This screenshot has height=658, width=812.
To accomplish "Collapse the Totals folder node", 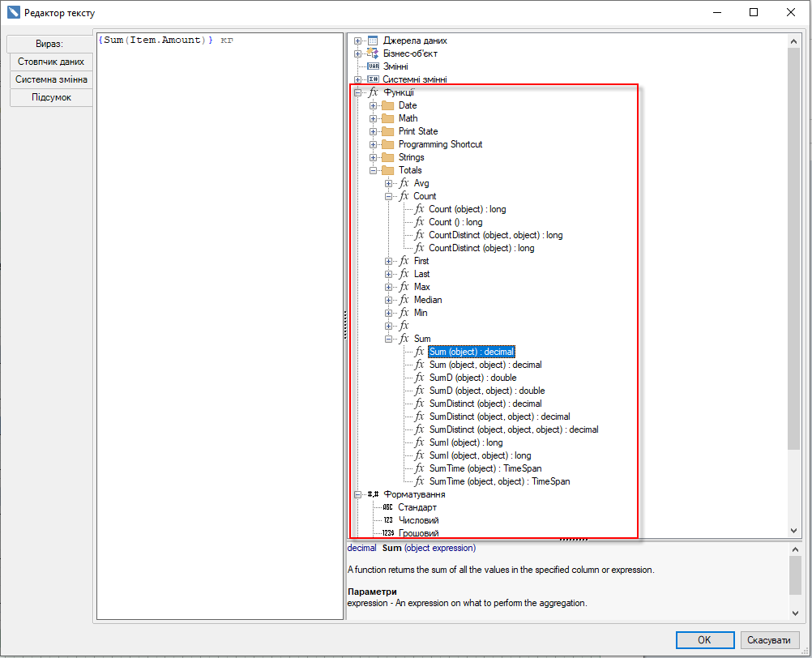I will click(x=373, y=170).
